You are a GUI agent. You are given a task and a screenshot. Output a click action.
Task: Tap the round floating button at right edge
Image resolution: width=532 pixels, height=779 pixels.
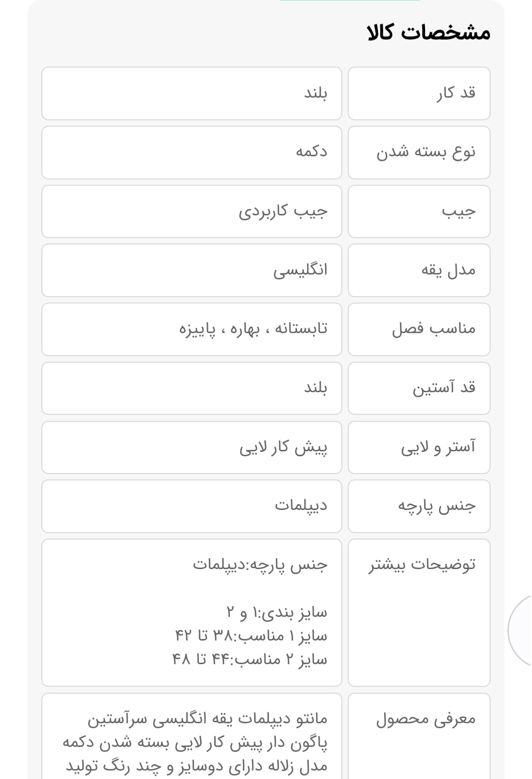click(522, 630)
